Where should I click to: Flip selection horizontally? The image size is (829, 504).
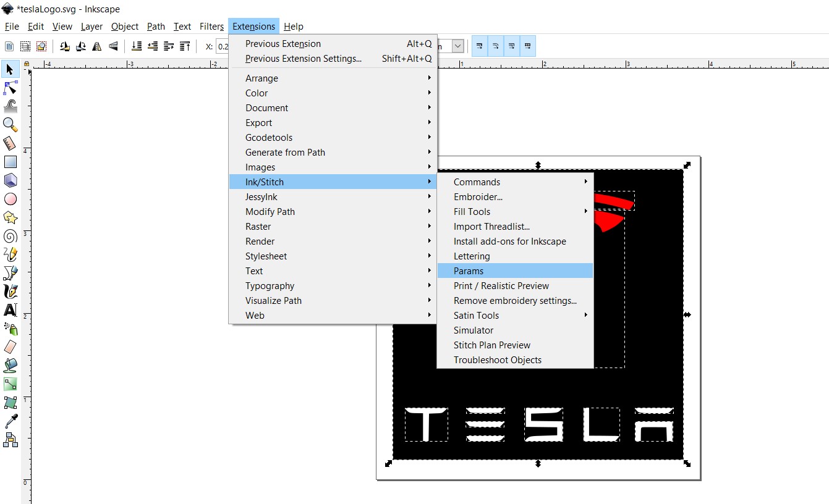(97, 46)
